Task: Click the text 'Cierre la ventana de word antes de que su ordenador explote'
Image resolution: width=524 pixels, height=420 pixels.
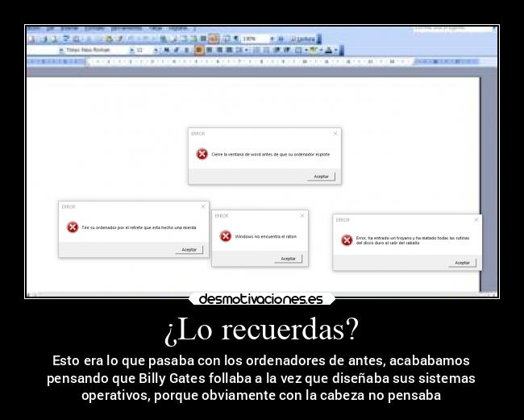Action: (x=271, y=154)
